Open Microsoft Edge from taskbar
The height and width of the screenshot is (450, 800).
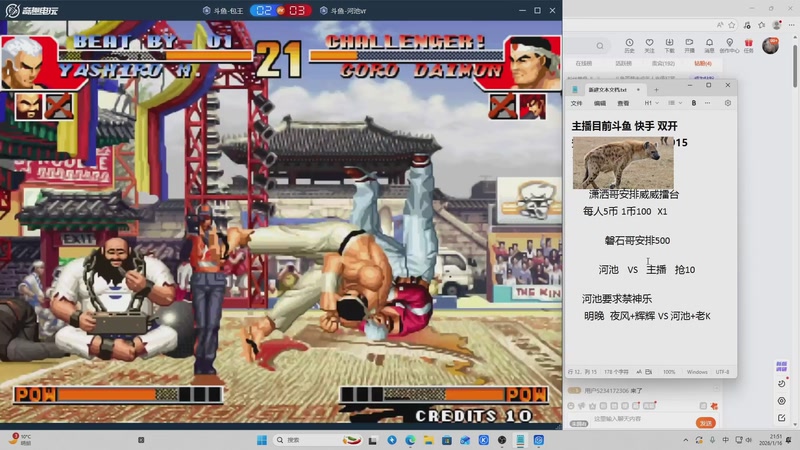coord(410,440)
